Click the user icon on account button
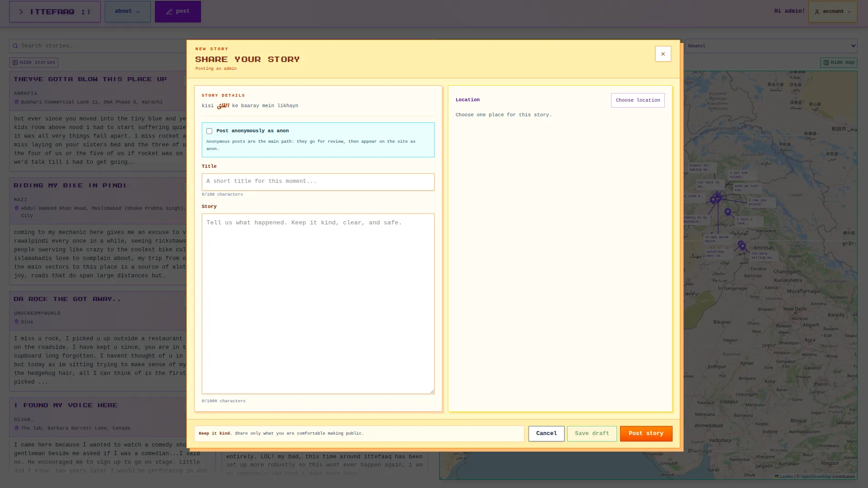This screenshot has width=868, height=488. pyautogui.click(x=817, y=12)
